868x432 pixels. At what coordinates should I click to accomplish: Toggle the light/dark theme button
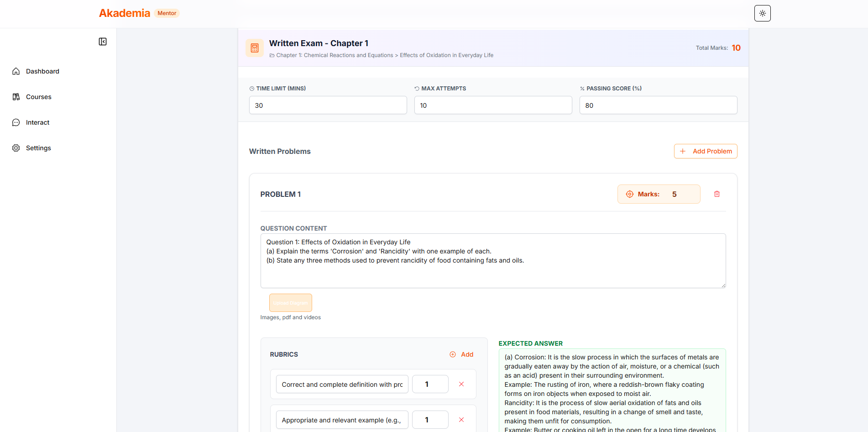pyautogui.click(x=762, y=13)
